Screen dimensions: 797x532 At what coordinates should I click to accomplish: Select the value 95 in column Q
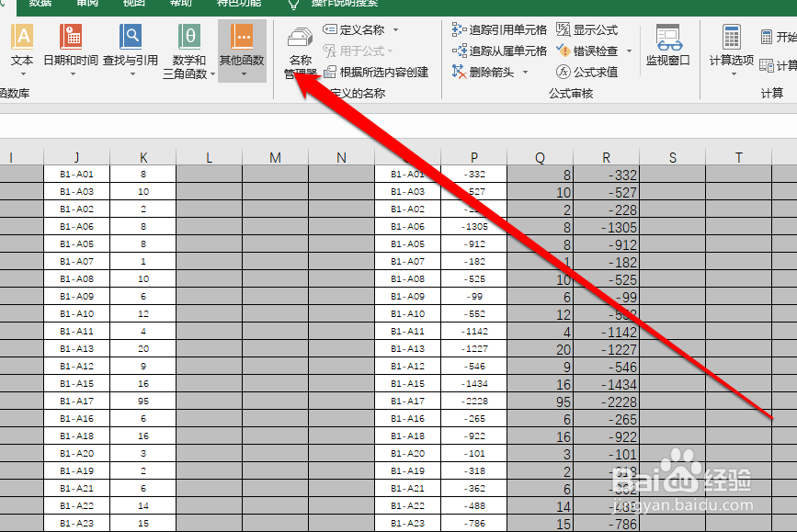point(541,401)
